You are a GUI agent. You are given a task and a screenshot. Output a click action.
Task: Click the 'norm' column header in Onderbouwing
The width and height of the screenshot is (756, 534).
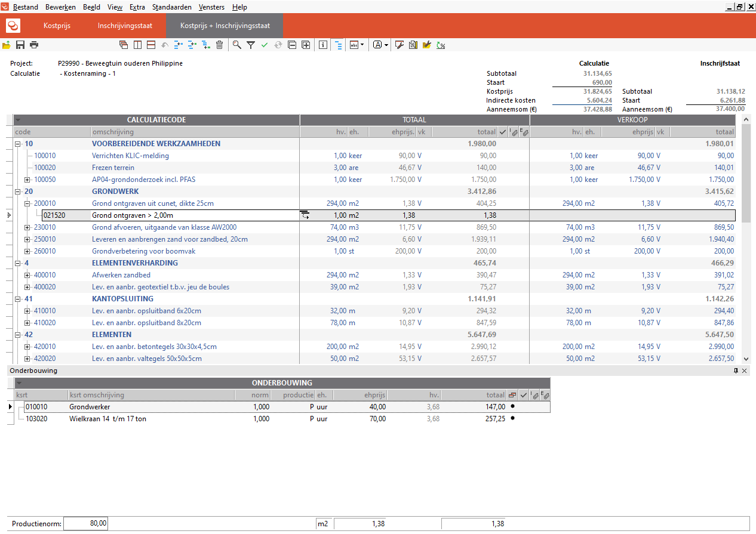click(x=253, y=395)
